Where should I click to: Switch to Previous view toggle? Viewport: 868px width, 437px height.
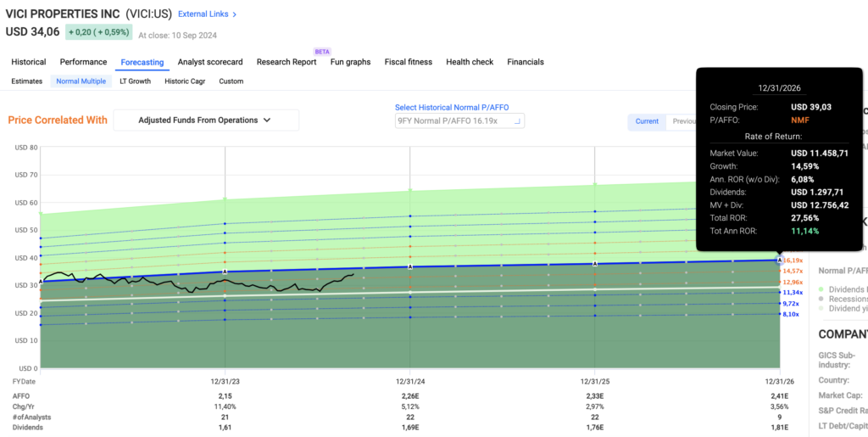[x=684, y=122]
